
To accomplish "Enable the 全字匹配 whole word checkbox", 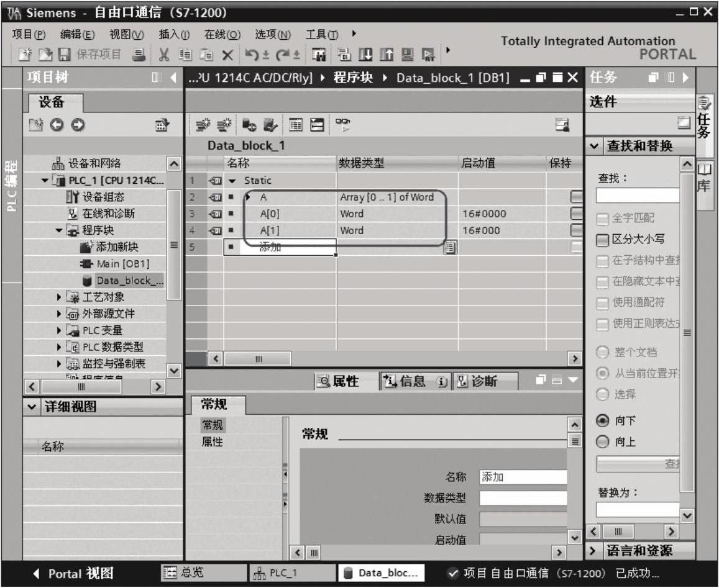I will point(602,219).
